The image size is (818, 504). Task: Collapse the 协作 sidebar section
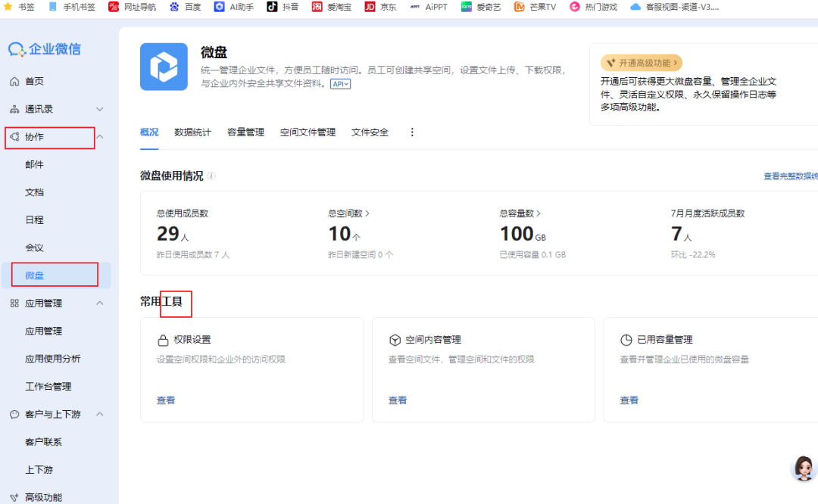(x=99, y=137)
